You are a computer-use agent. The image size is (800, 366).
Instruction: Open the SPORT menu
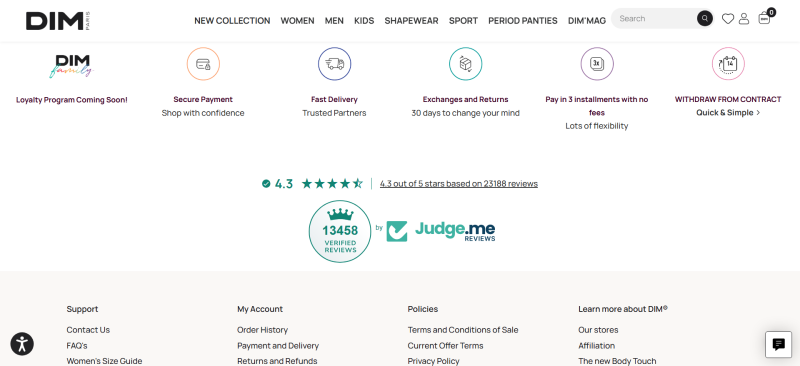point(463,21)
